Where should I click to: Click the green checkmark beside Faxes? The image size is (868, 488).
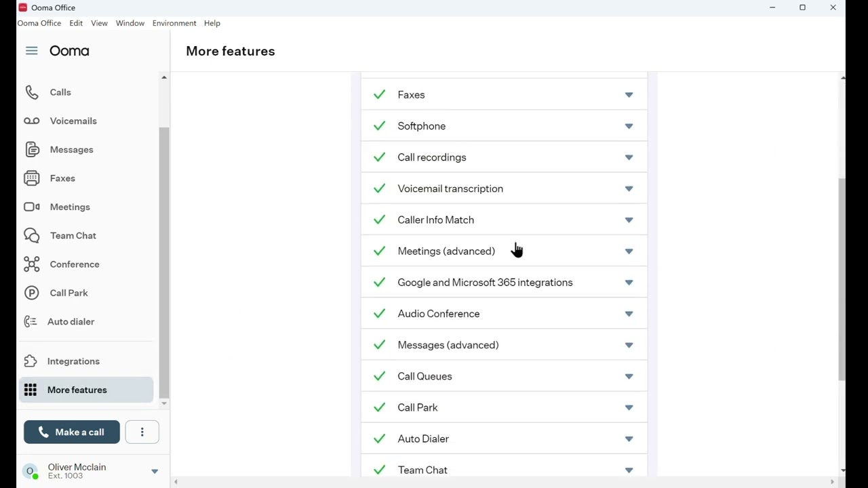pyautogui.click(x=379, y=95)
